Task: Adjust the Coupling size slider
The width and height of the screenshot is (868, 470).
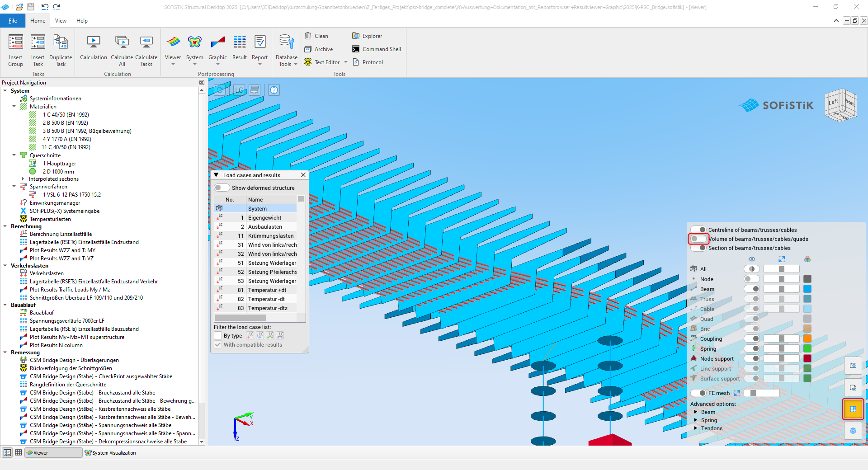Action: (x=782, y=338)
